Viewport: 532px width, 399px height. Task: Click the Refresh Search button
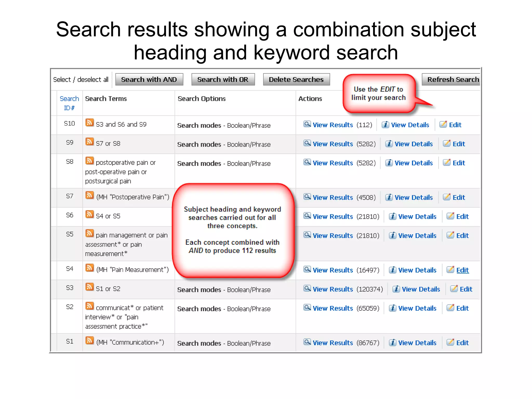(451, 79)
